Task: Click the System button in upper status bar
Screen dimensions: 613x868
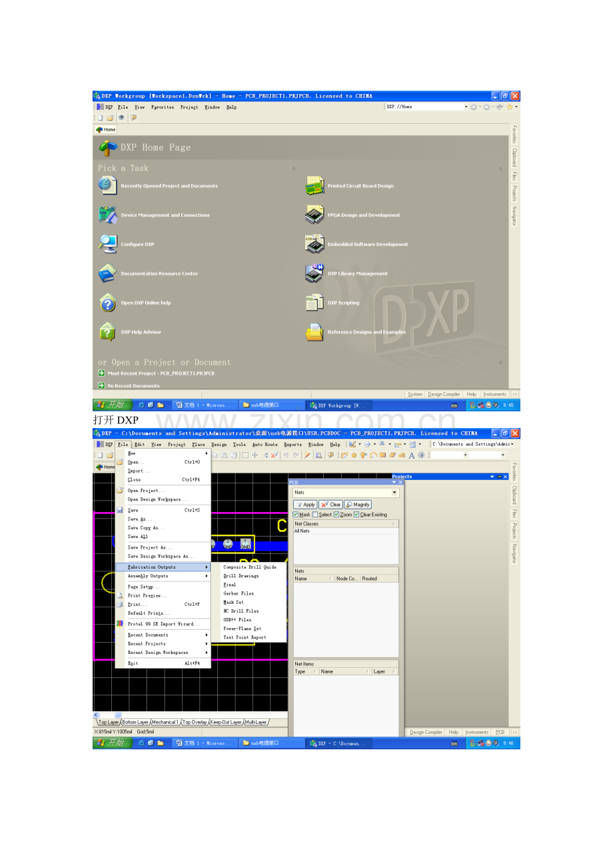Action: (x=415, y=394)
